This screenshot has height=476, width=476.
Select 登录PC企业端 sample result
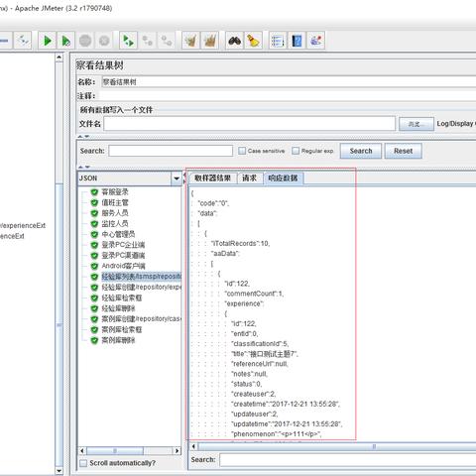(123, 245)
